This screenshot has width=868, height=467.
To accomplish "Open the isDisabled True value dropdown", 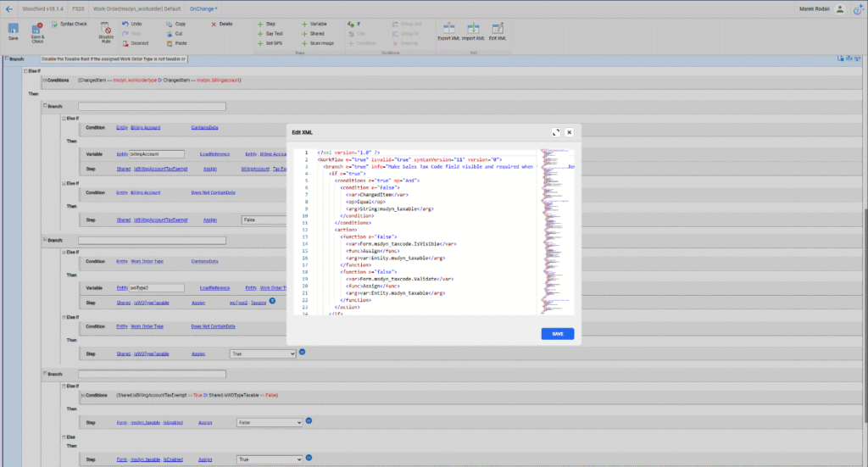I will 269,459.
